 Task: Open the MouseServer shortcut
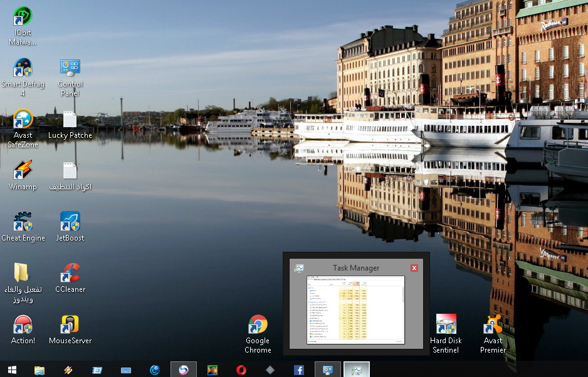point(70,324)
